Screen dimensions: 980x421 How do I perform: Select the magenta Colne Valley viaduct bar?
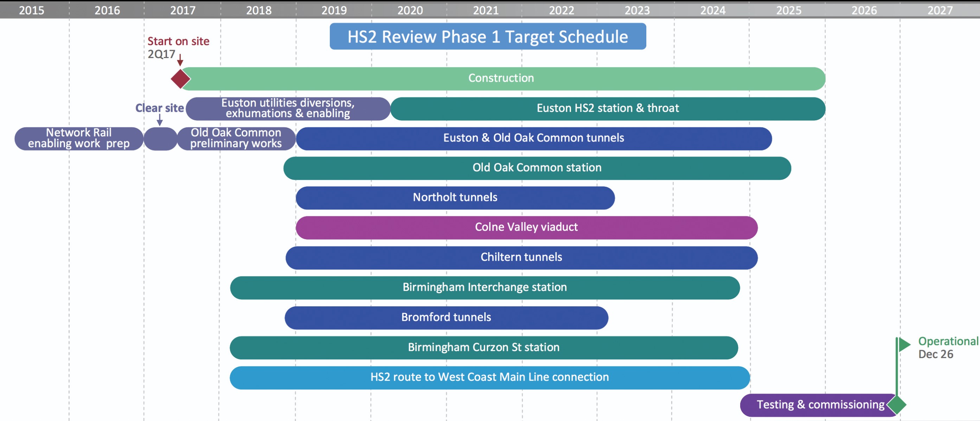pos(526,227)
